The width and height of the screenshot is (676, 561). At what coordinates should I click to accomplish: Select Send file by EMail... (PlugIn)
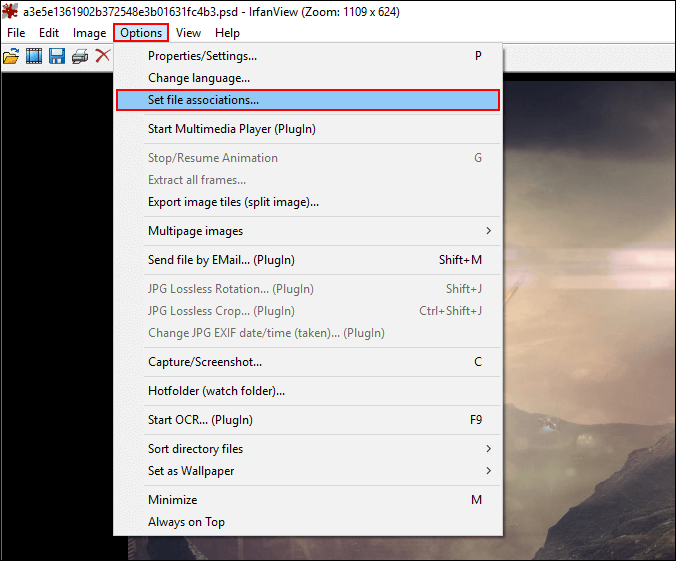pos(308,260)
